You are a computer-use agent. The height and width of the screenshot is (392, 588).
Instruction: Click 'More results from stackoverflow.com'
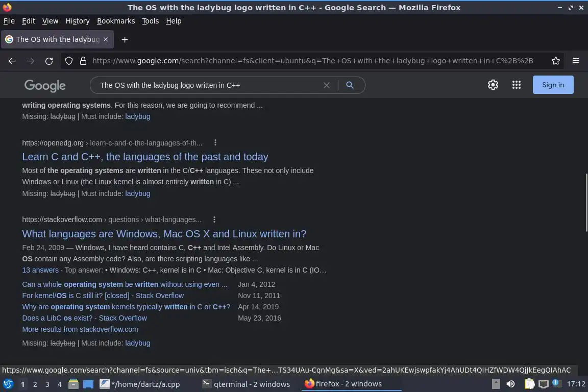[x=80, y=329]
